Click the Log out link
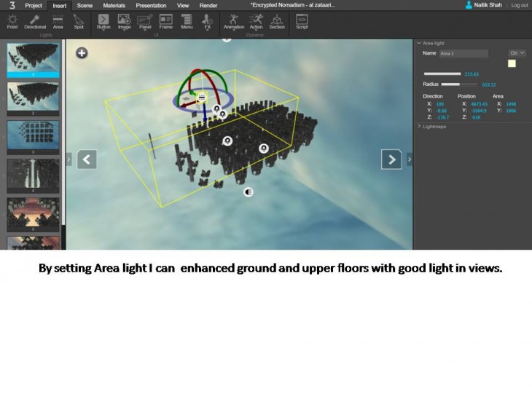The width and height of the screenshot is (532, 399). click(x=520, y=5)
